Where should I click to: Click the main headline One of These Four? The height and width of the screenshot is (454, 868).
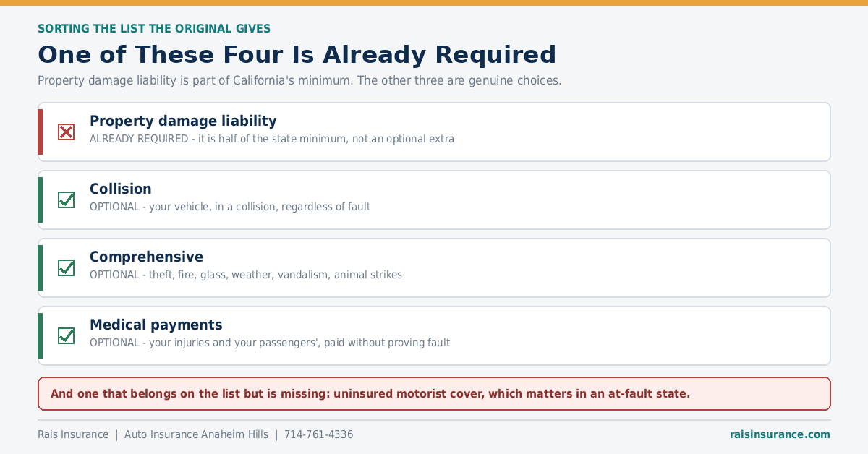297,55
